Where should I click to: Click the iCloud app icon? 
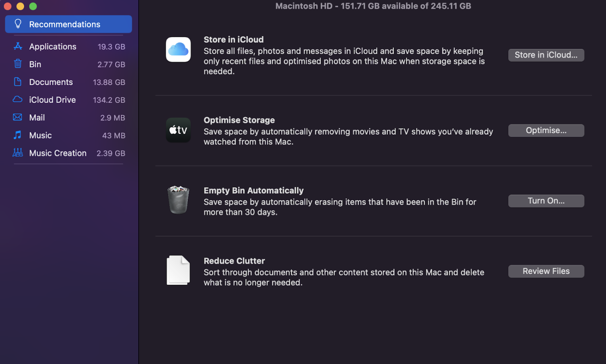pyautogui.click(x=178, y=50)
